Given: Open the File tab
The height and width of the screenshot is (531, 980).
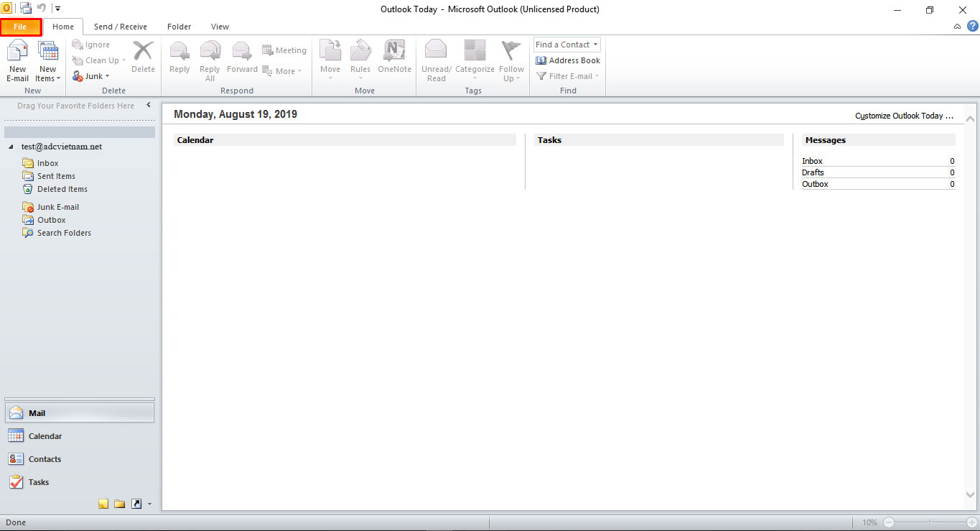Looking at the screenshot, I should pyautogui.click(x=20, y=27).
